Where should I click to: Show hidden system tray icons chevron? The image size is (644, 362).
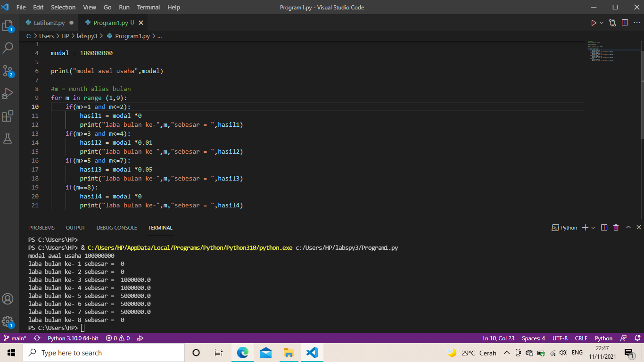507,353
